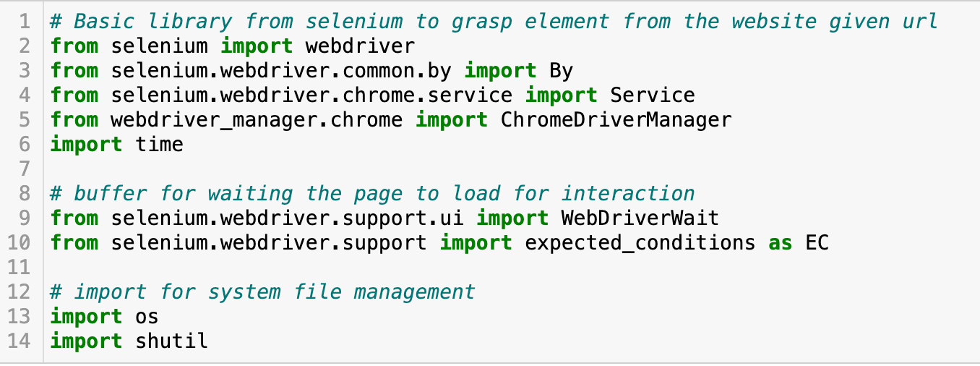
Task: Click line number 9 in gutter
Action: point(25,218)
